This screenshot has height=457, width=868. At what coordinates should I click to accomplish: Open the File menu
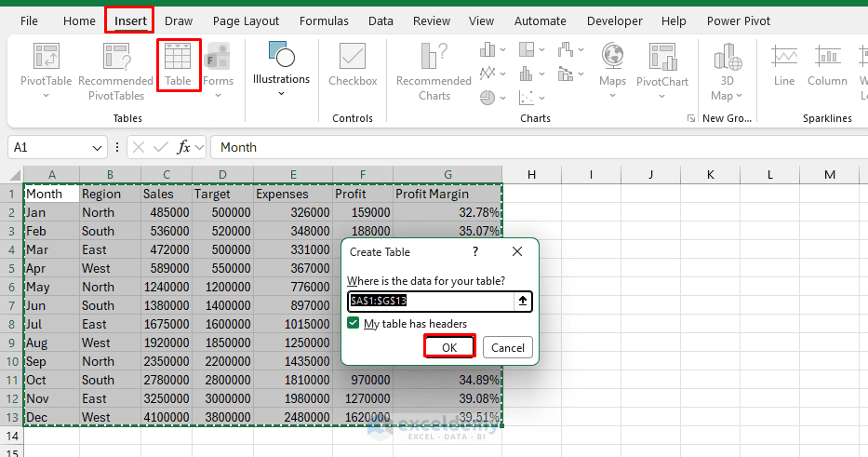(x=29, y=21)
